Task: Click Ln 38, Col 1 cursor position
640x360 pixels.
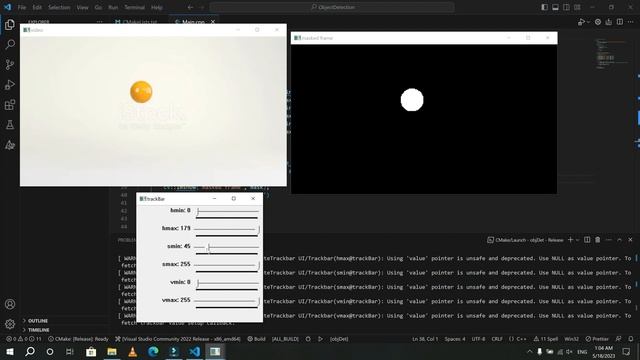Action: tap(425, 339)
